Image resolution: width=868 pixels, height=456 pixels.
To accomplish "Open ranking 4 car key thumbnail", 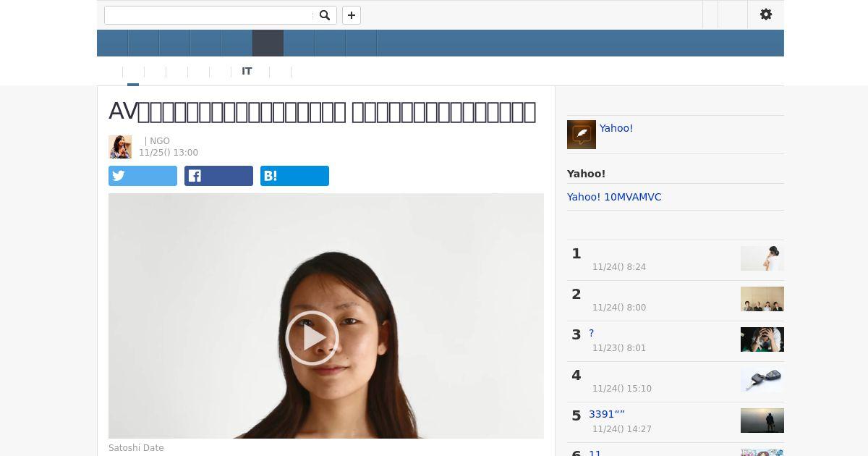I will point(762,380).
